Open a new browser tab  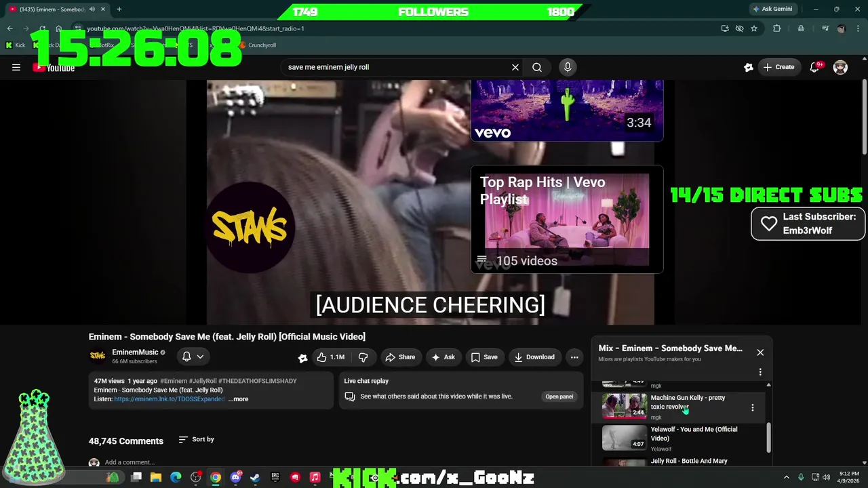pyautogui.click(x=119, y=9)
